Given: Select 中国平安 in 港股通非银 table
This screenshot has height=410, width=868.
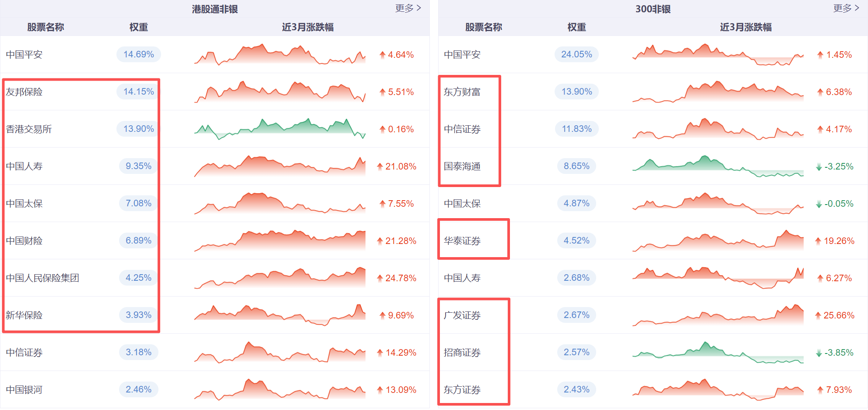Looking at the screenshot, I should click(24, 55).
